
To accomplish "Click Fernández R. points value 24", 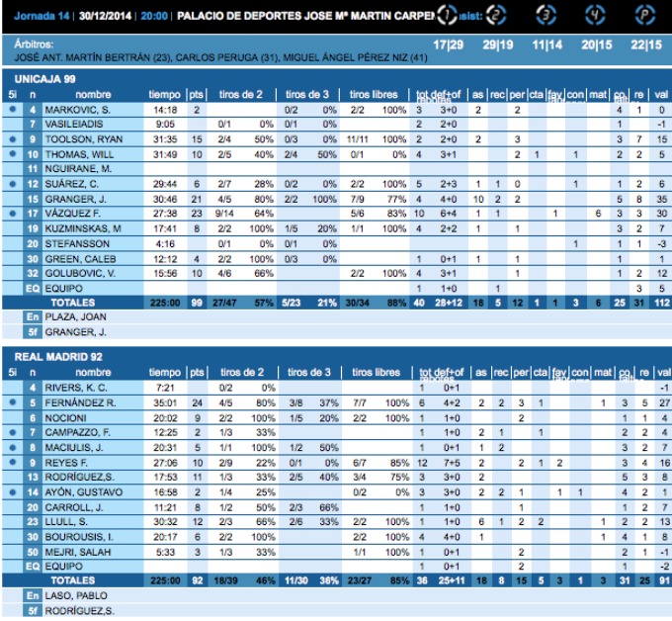I will (197, 402).
